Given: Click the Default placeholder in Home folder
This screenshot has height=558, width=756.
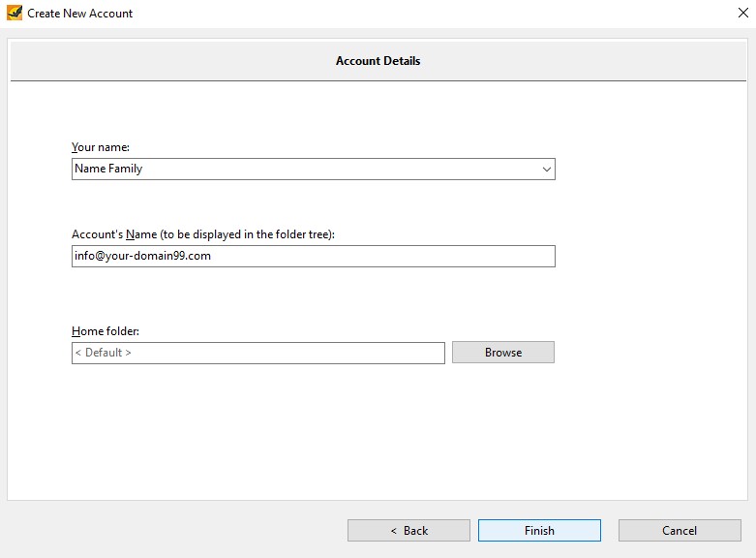Looking at the screenshot, I should tap(104, 353).
